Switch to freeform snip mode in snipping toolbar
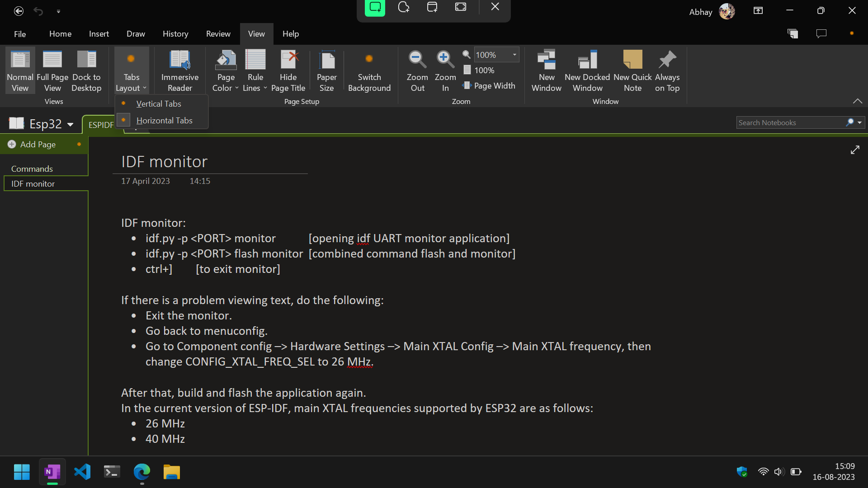Image resolution: width=868 pixels, height=488 pixels. pos(404,7)
